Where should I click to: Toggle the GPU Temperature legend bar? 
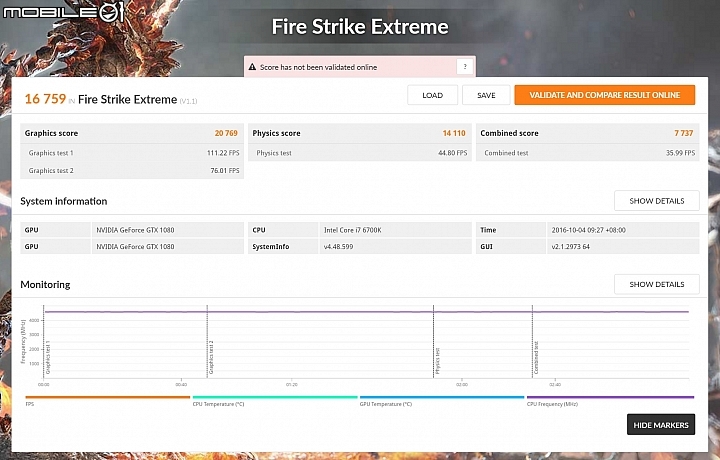click(x=442, y=397)
